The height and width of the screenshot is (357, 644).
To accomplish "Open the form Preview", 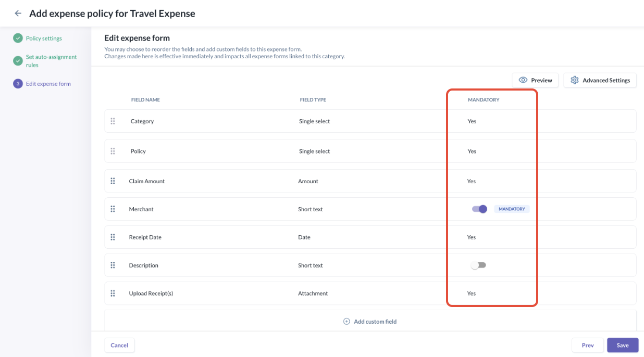I will coord(536,80).
